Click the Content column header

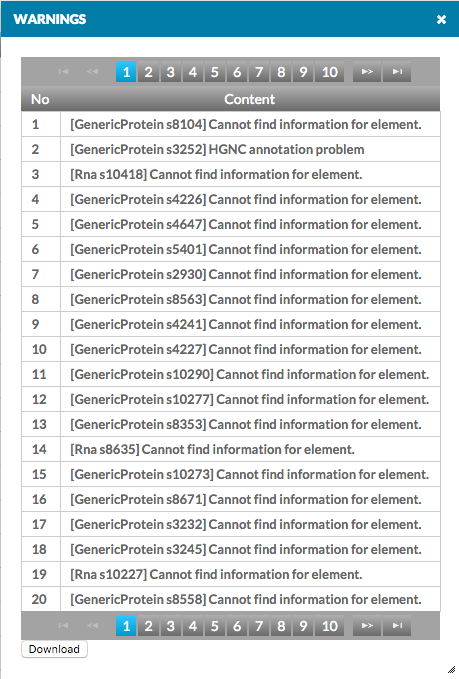pyautogui.click(x=250, y=99)
